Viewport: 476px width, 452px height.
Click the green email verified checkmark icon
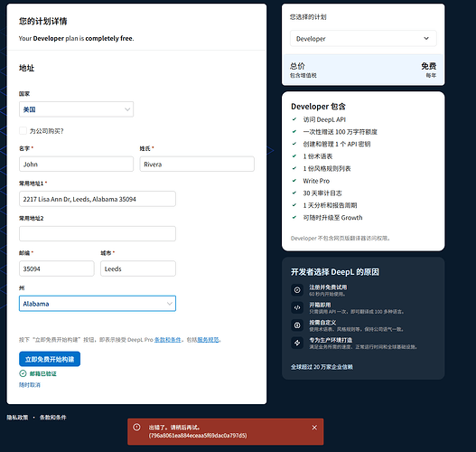tap(23, 373)
